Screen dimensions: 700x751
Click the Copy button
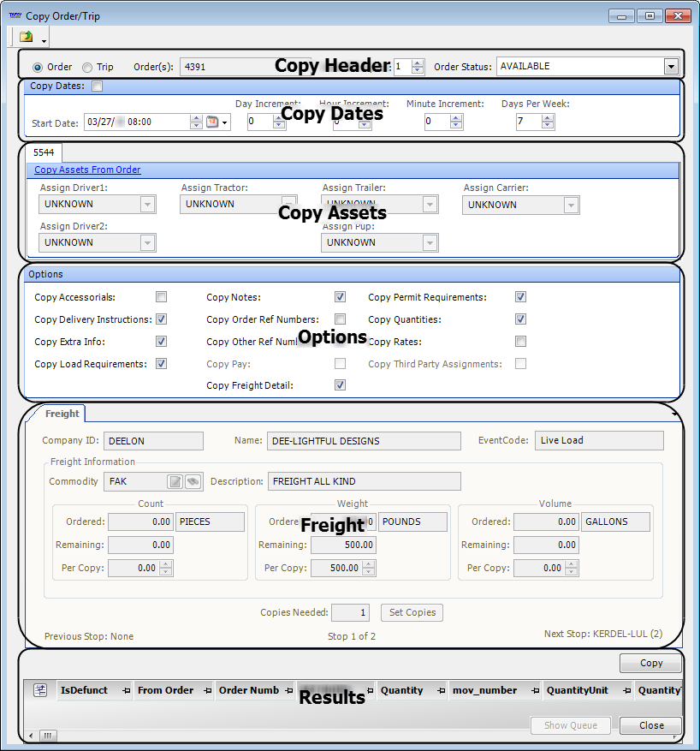[x=650, y=664]
